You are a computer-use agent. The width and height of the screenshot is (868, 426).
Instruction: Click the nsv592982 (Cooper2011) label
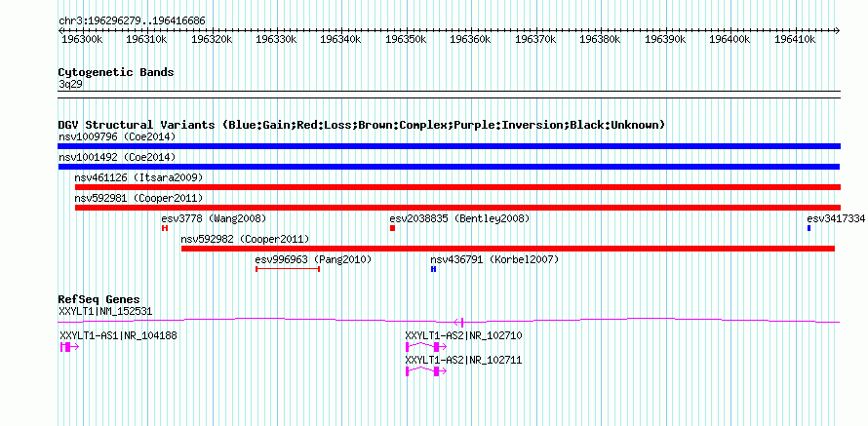[x=245, y=239]
